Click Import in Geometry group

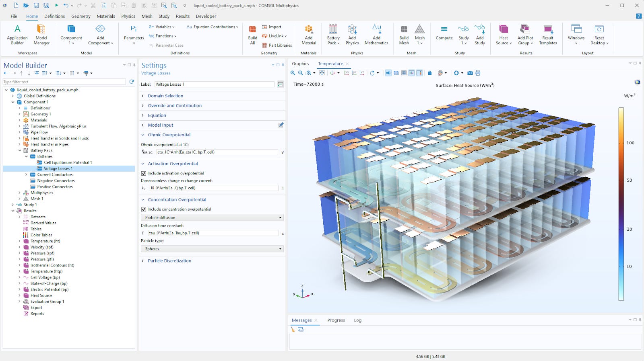click(x=272, y=27)
